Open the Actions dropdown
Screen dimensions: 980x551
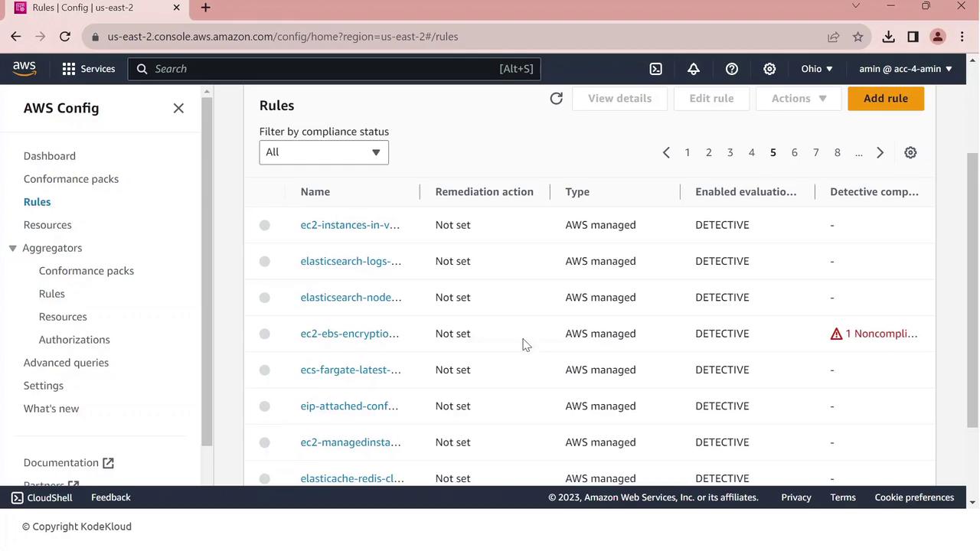(799, 98)
